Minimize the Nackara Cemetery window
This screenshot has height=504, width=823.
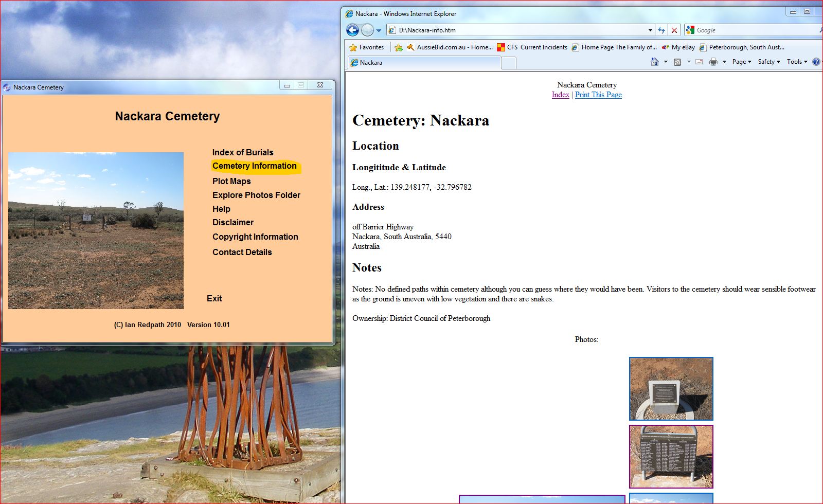point(287,85)
